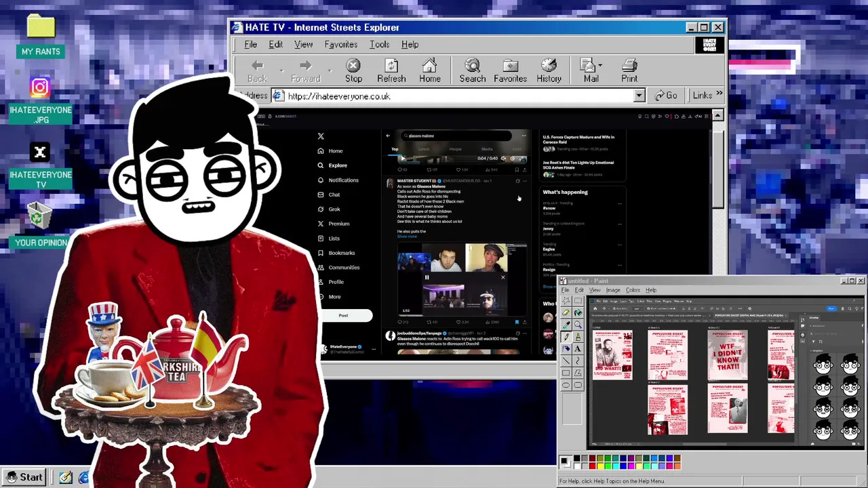Open the Tools menu in Internet Streets Explorer
The width and height of the screenshot is (868, 488).
point(379,45)
